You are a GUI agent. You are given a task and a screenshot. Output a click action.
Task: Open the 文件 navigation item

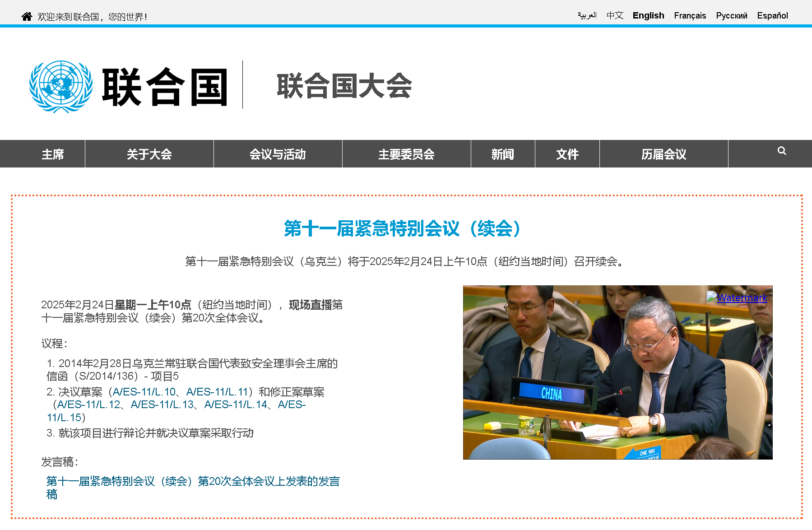[567, 154]
